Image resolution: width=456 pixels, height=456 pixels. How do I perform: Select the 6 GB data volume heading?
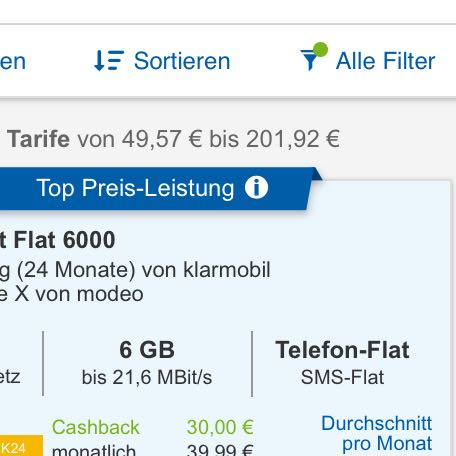tap(147, 350)
